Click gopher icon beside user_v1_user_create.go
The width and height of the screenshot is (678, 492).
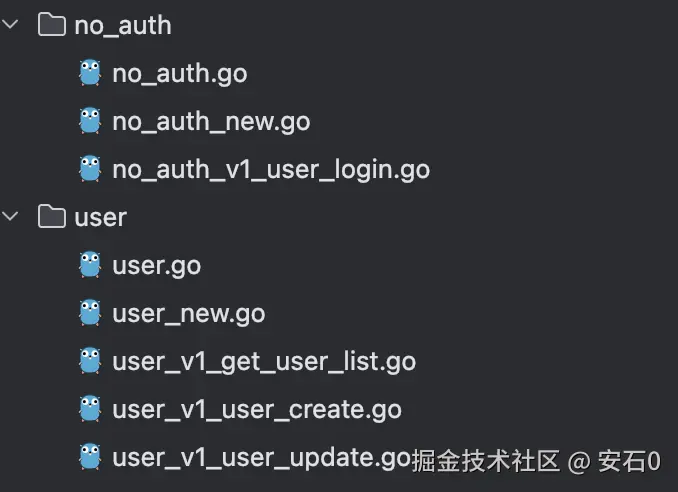coord(90,409)
